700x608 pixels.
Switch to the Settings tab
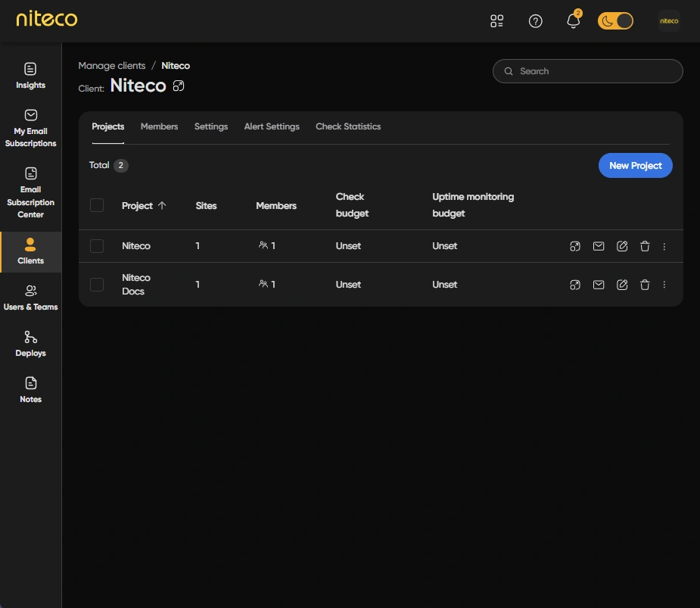[x=211, y=127]
